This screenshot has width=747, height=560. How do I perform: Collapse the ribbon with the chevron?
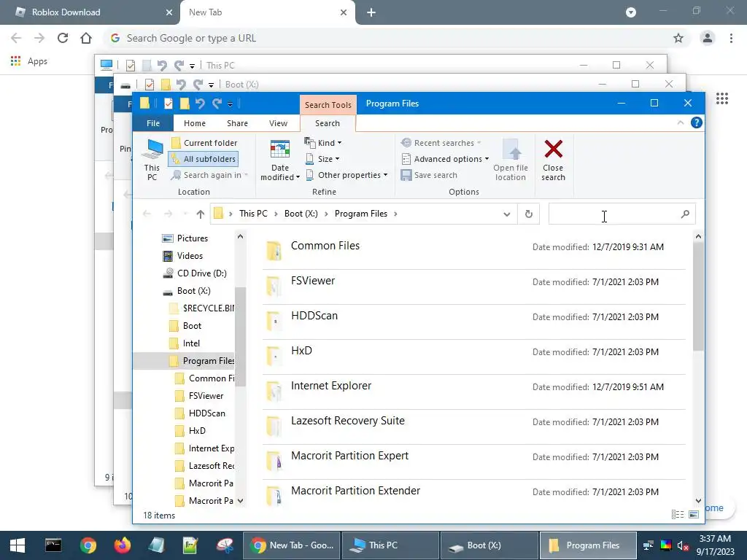[681, 122]
